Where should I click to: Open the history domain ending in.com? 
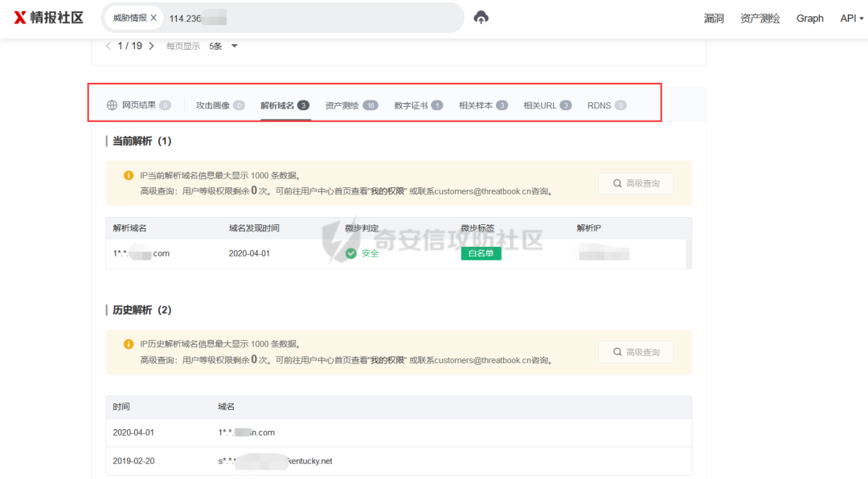(x=247, y=432)
